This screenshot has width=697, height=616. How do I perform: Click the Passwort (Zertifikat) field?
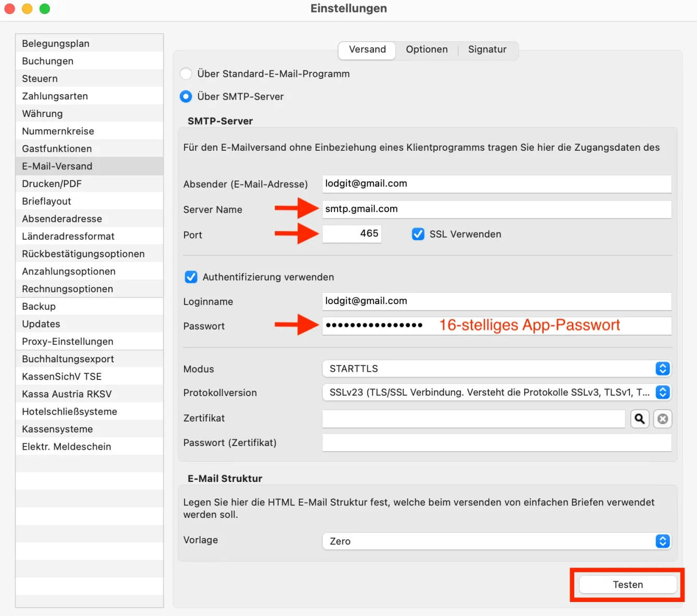497,443
